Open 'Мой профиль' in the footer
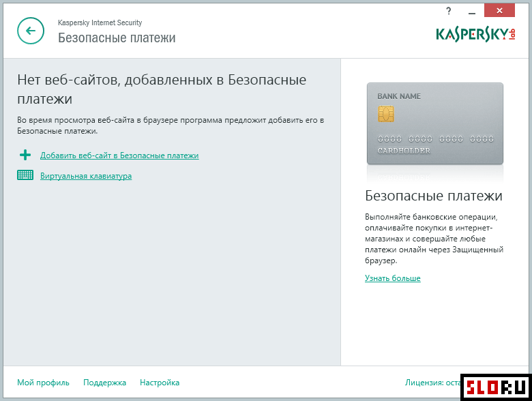This screenshot has height=401, width=532. coord(43,383)
